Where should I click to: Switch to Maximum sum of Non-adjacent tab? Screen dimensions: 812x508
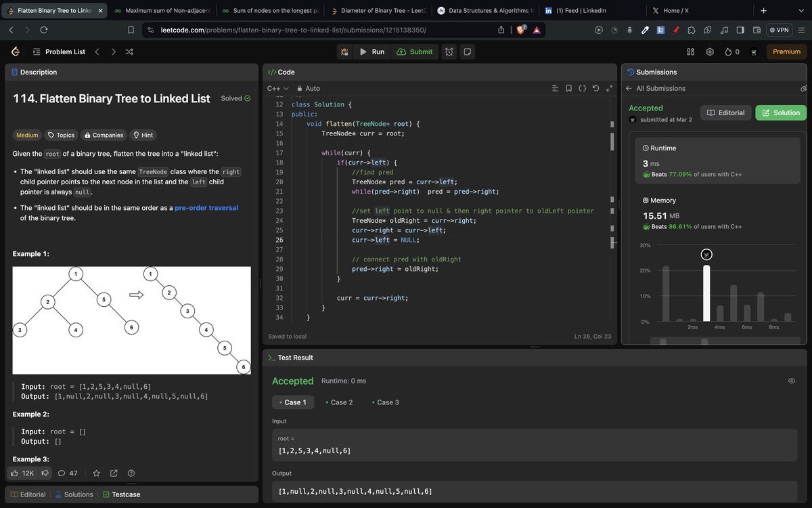tap(162, 11)
